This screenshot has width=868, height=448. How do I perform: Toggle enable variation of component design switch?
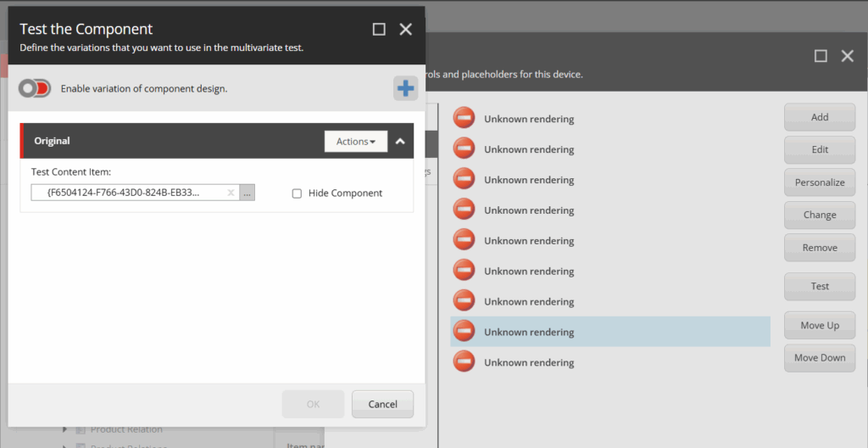(35, 88)
